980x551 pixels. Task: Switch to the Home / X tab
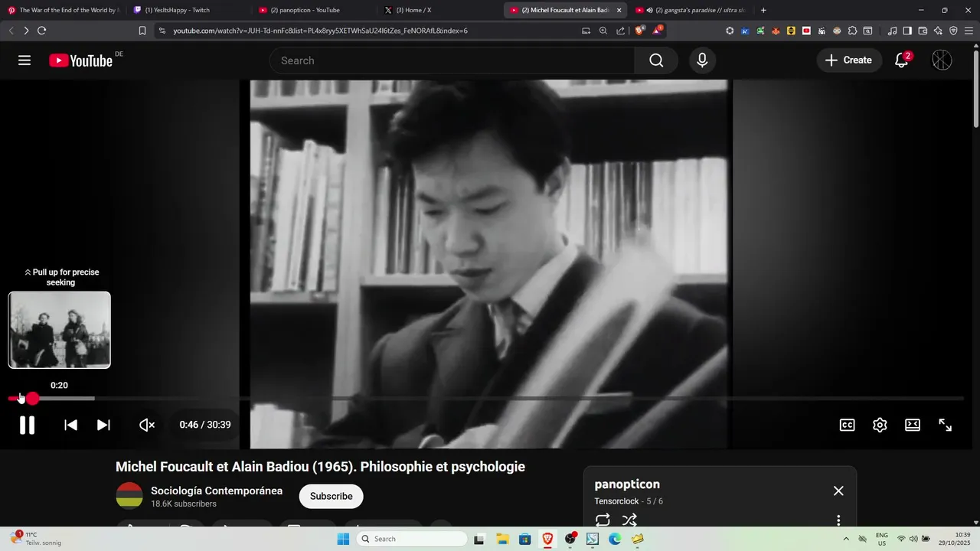click(438, 10)
